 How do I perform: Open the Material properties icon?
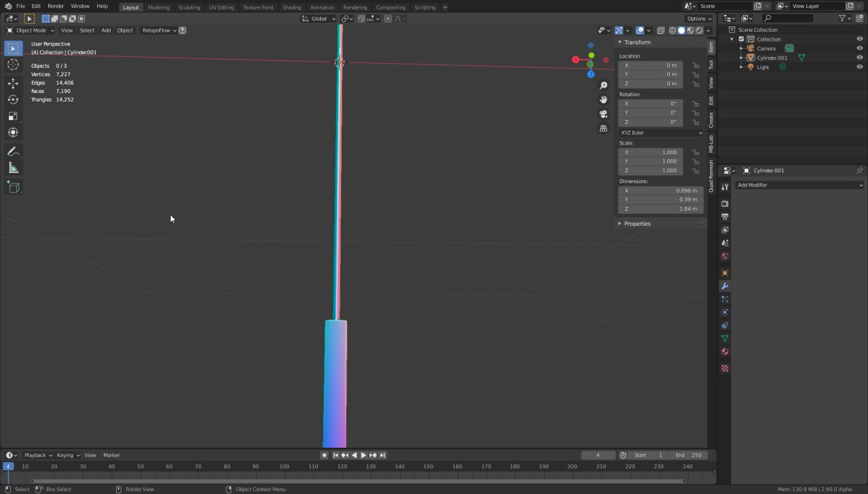point(725,351)
